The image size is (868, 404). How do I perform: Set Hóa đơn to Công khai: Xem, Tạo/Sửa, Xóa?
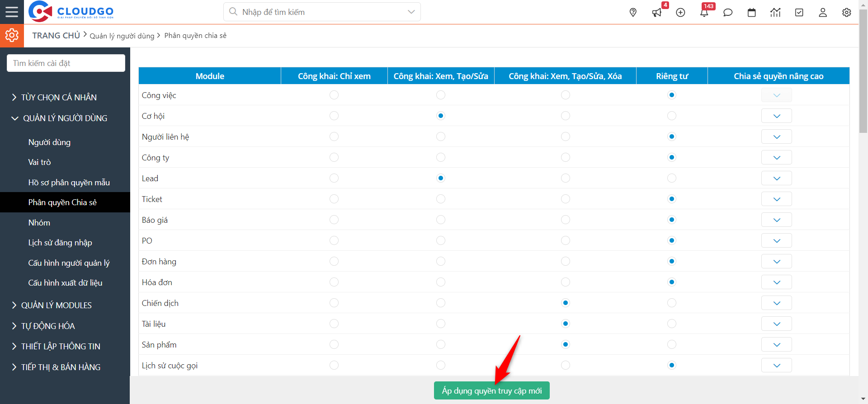click(566, 282)
